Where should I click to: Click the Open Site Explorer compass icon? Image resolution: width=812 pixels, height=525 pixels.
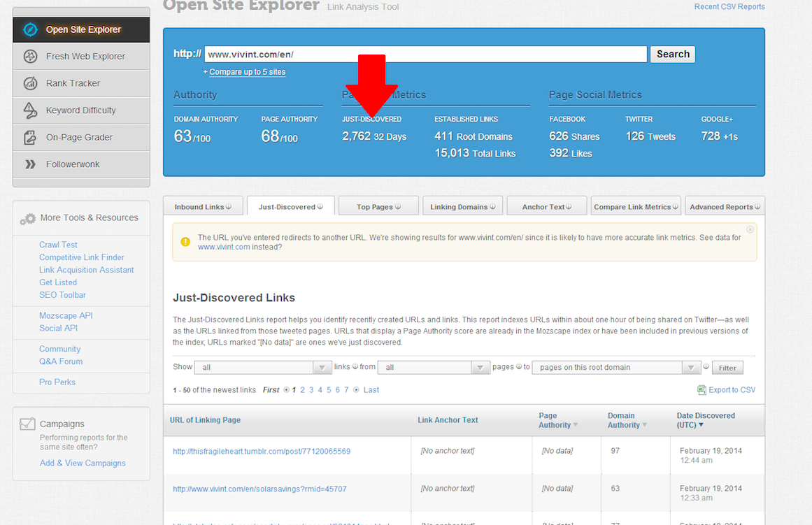coord(31,29)
